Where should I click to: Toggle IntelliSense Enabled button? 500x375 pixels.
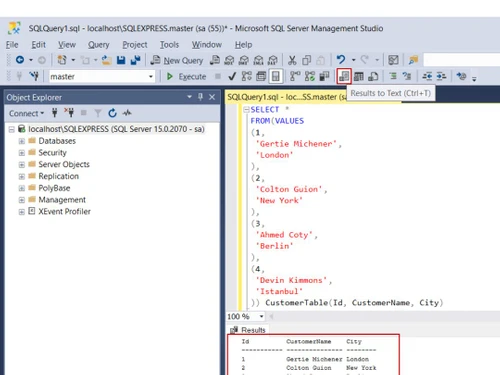[276, 77]
